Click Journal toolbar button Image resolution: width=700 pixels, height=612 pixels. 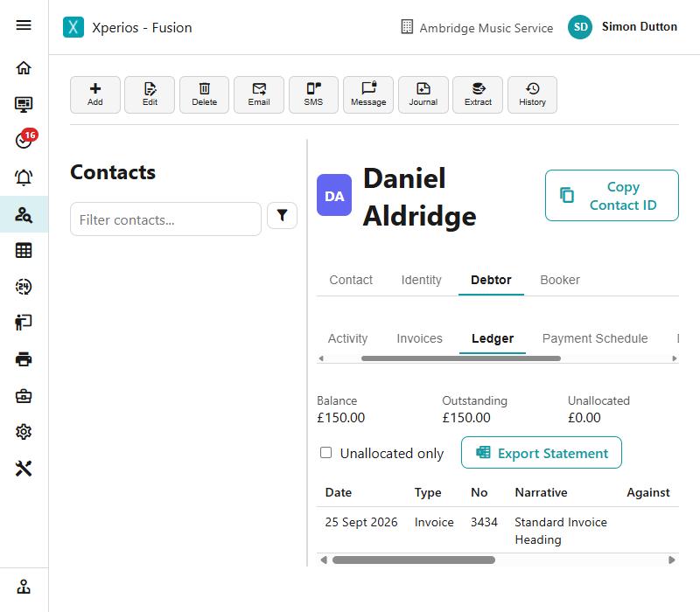coord(423,94)
